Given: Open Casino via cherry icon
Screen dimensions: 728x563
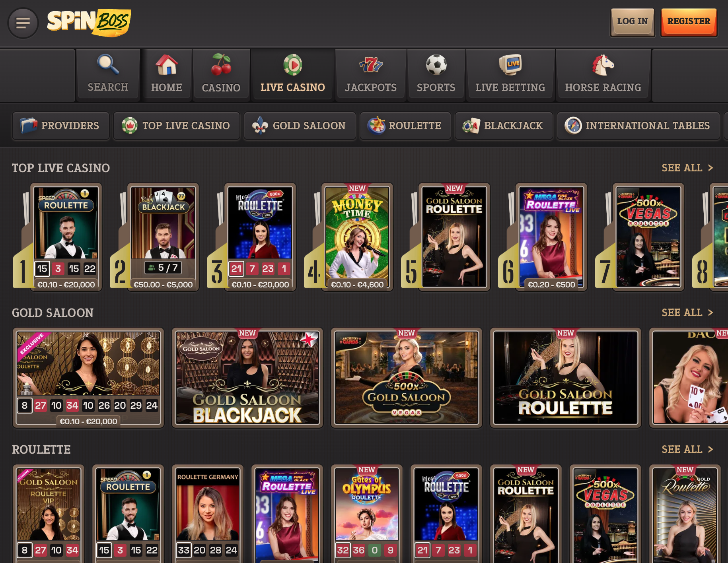Looking at the screenshot, I should (x=221, y=64).
